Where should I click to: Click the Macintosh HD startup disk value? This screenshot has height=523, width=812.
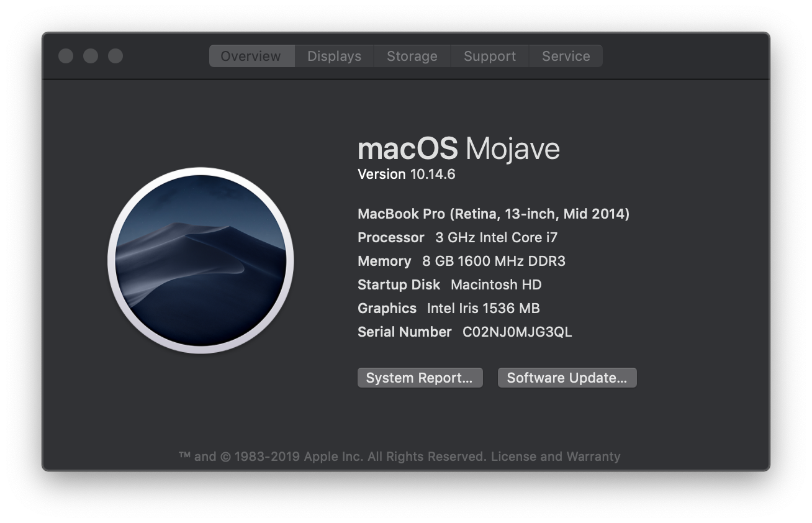point(496,285)
